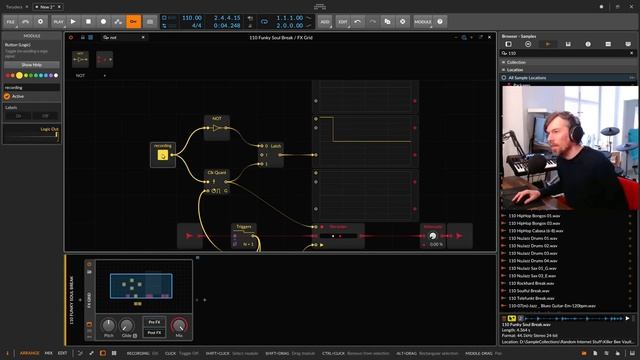
Task: Toggle the orange overdub button
Action: pyautogui.click(x=133, y=22)
